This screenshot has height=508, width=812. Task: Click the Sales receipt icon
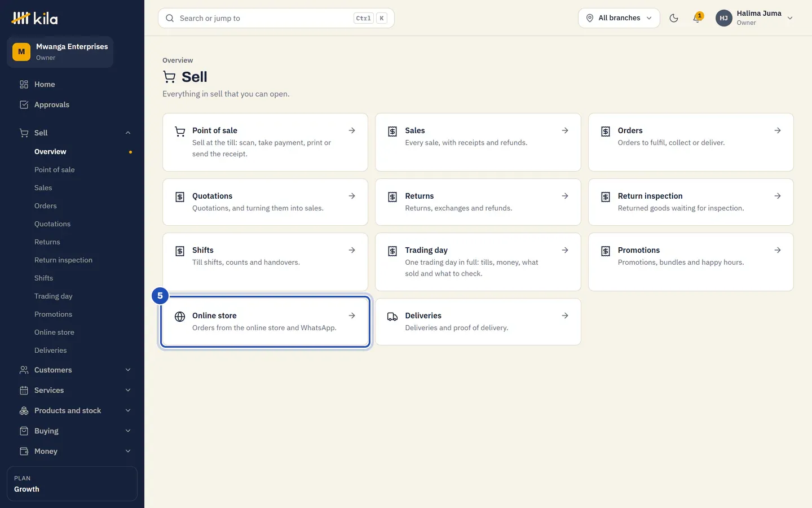(x=392, y=132)
